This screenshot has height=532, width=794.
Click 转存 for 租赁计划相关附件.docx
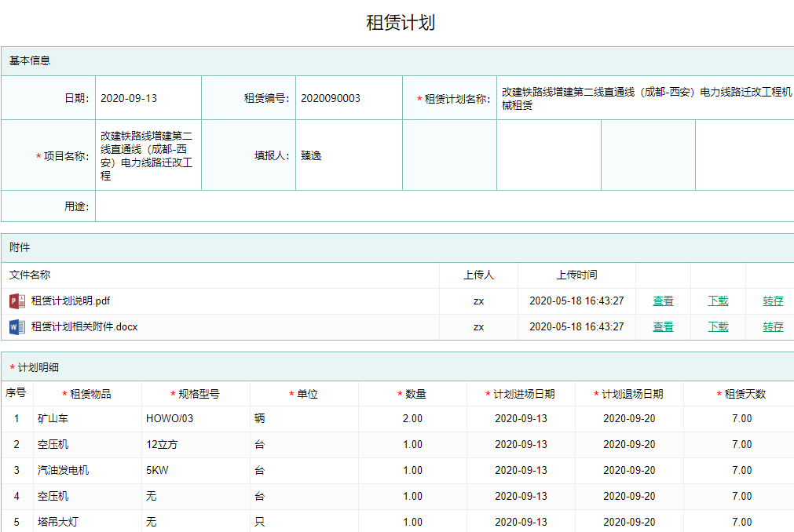pyautogui.click(x=773, y=326)
